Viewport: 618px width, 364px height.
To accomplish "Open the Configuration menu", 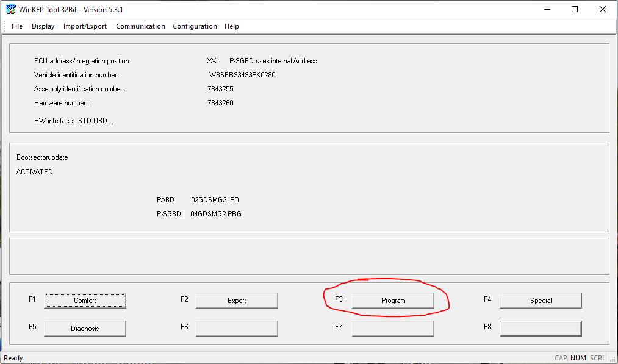I will click(195, 26).
